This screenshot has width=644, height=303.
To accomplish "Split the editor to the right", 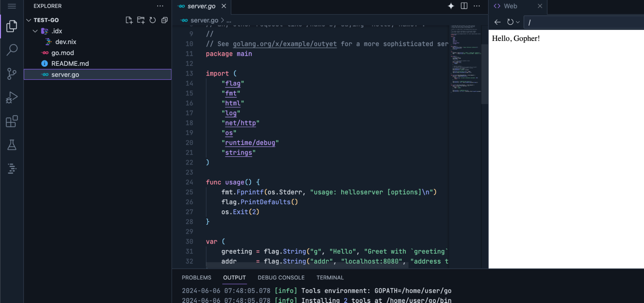I will pos(464,6).
